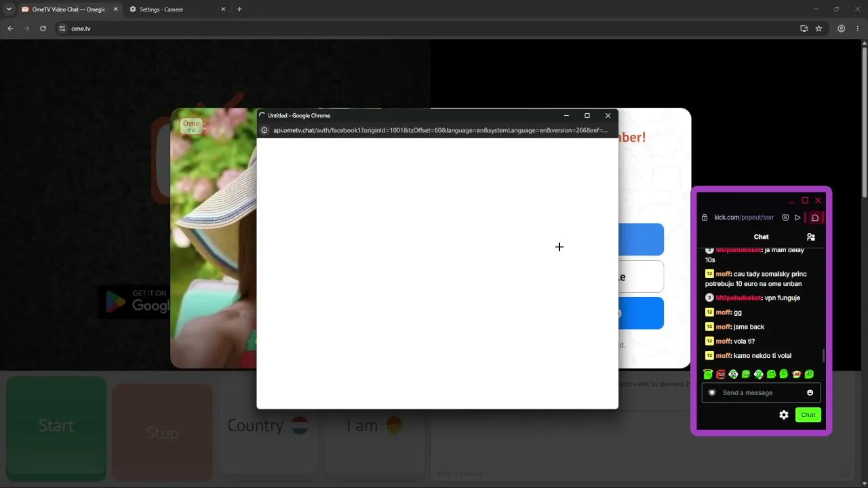Switch to the OmeTV Video Chat tab
This screenshot has width=868, height=488.
click(69, 9)
